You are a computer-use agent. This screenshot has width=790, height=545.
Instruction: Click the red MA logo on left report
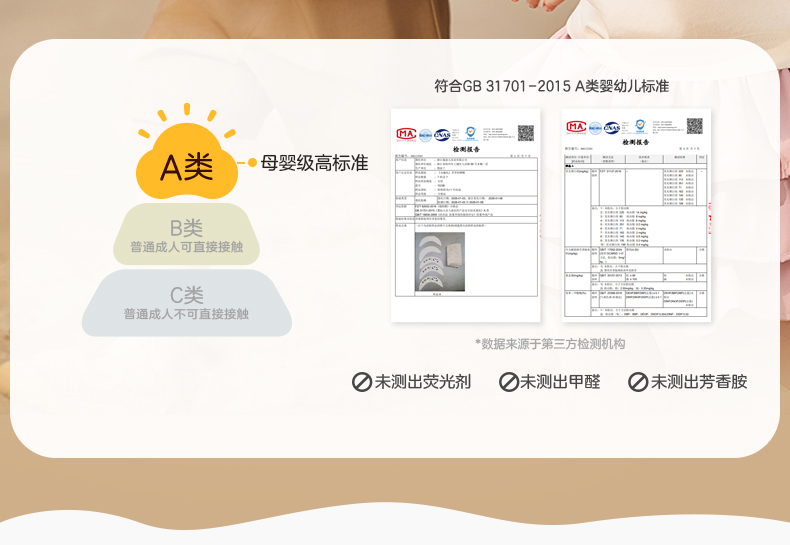406,133
